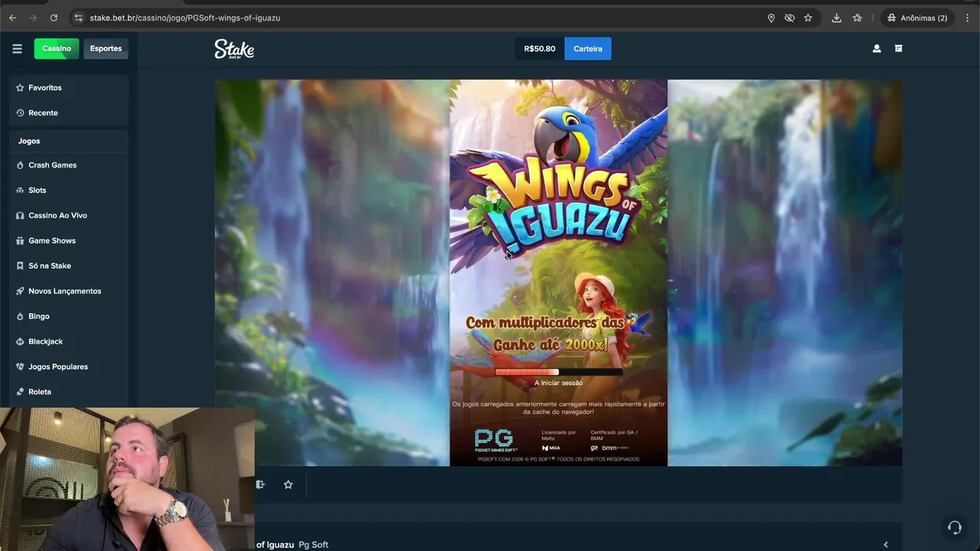Bookmark the page with address bar star
This screenshot has width=980, height=551.
(x=808, y=18)
